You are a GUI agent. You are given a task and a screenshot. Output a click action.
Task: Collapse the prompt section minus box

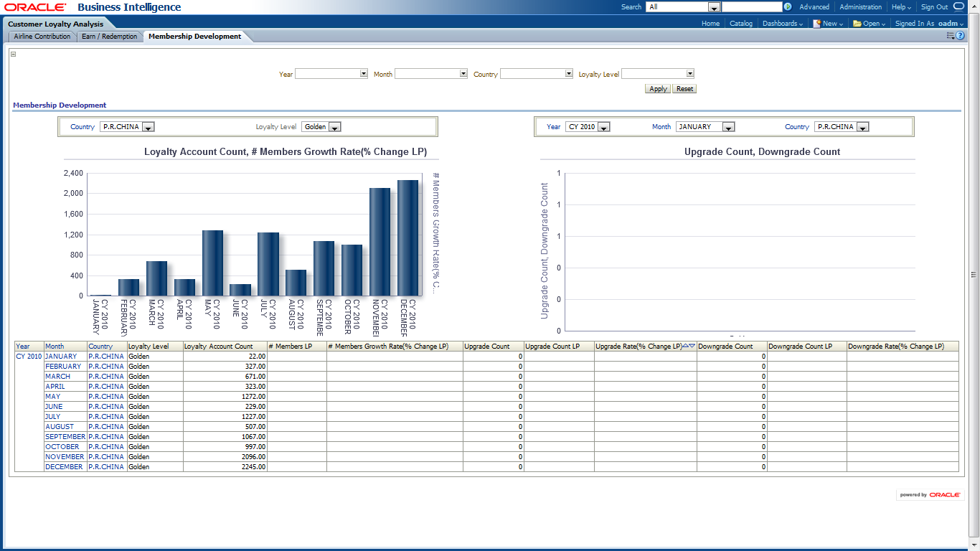[x=14, y=54]
